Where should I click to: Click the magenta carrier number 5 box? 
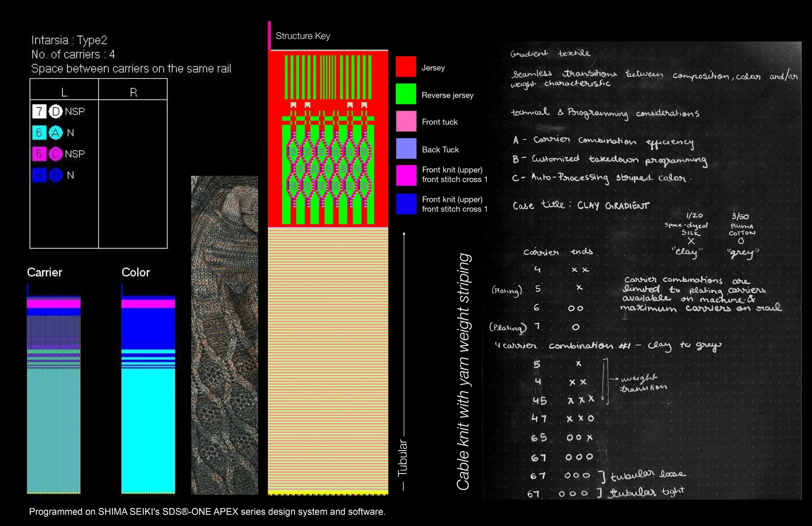39,154
